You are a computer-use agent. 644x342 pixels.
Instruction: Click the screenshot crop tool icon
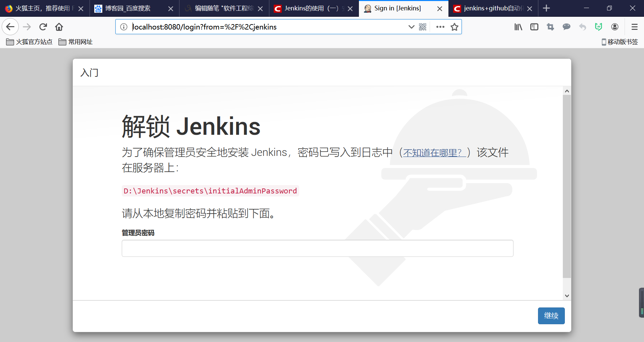coord(550,27)
